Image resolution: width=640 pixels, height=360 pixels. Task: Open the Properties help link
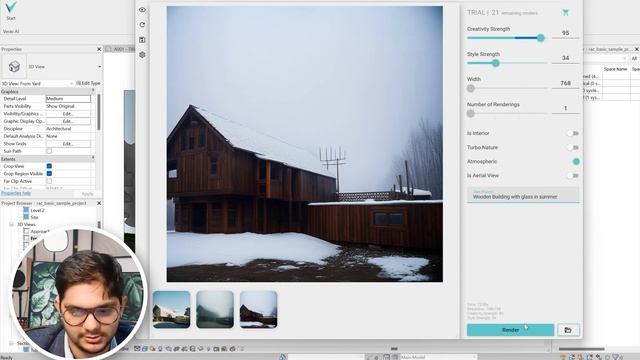click(16, 193)
